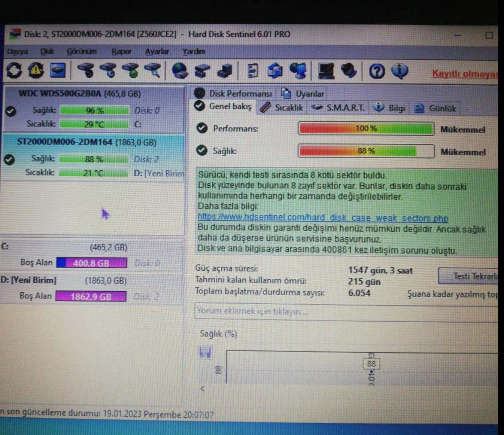Click the 88 data marker on health chart

tap(371, 364)
